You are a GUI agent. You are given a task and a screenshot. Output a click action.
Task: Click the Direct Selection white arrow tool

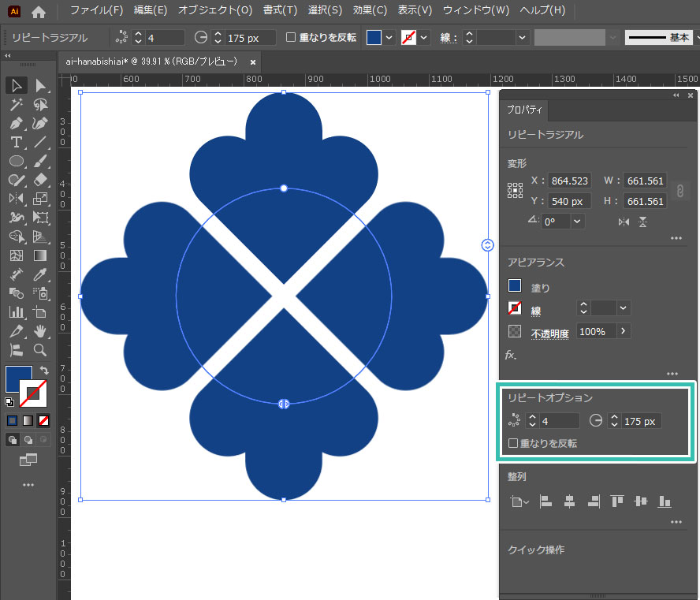[x=39, y=85]
